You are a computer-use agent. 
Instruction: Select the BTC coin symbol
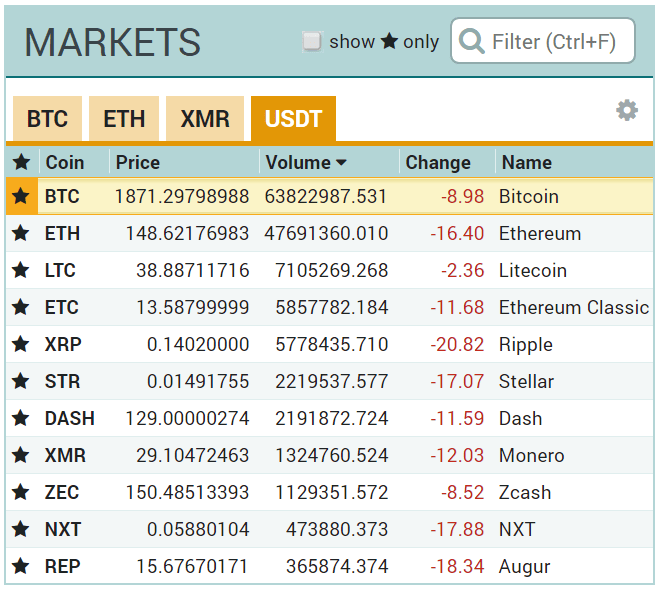[x=62, y=196]
